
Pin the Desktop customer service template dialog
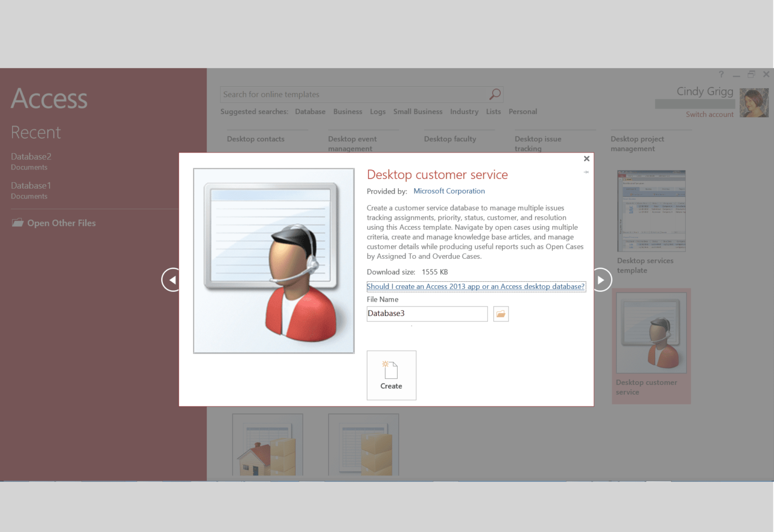click(x=585, y=172)
